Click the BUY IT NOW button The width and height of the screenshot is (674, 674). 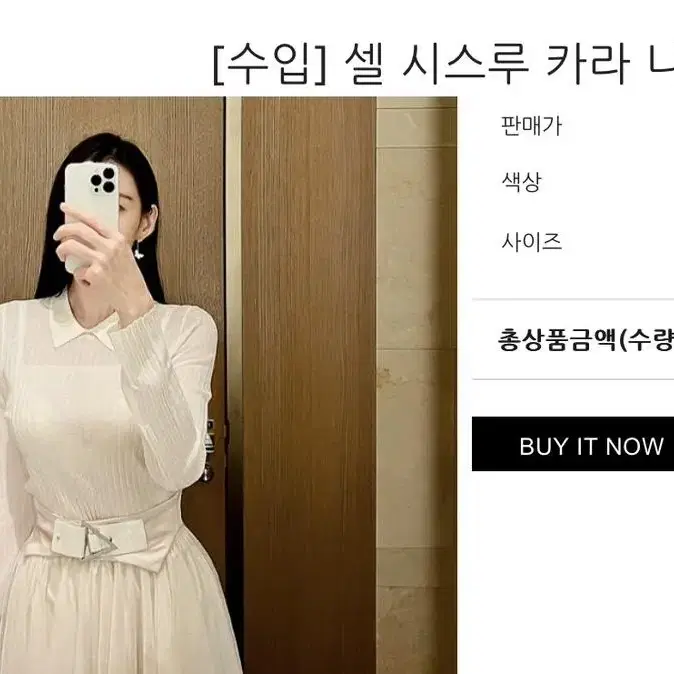coord(573,444)
